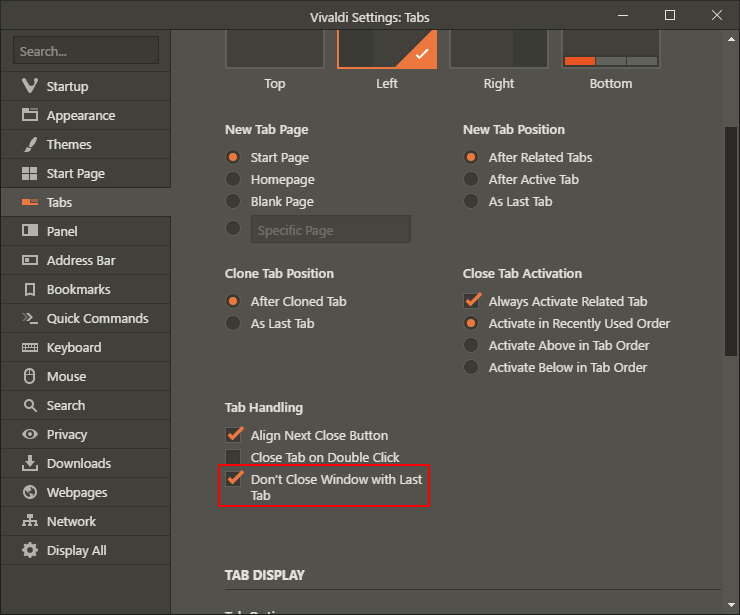
Task: Select Display All label in sidebar
Action: pos(76,551)
